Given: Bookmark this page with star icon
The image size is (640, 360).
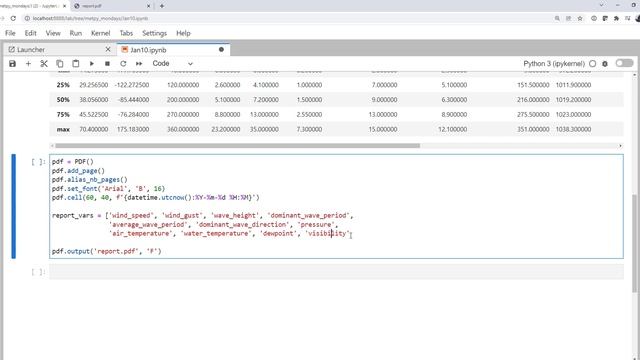Looking at the screenshot, I should [x=580, y=18].
